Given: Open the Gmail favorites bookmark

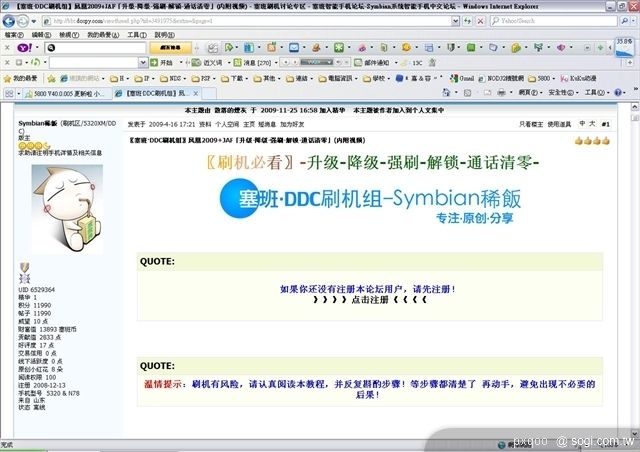Looking at the screenshot, I should (462, 78).
